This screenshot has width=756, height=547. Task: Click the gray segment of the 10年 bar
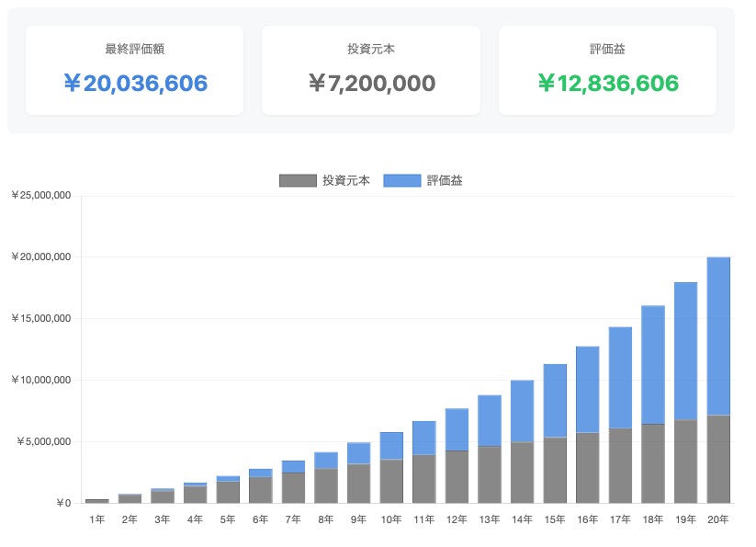point(391,481)
